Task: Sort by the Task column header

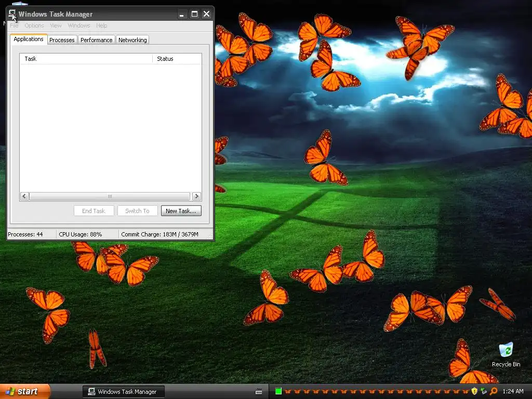Action: point(86,59)
